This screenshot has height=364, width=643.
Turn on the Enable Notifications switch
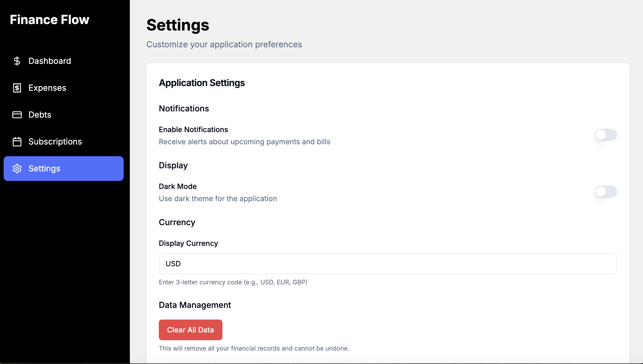point(605,135)
